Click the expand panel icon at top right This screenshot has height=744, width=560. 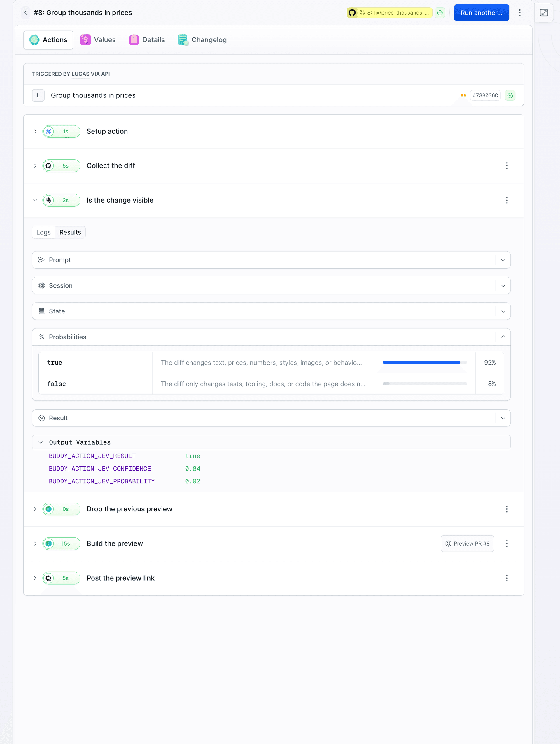click(x=544, y=13)
